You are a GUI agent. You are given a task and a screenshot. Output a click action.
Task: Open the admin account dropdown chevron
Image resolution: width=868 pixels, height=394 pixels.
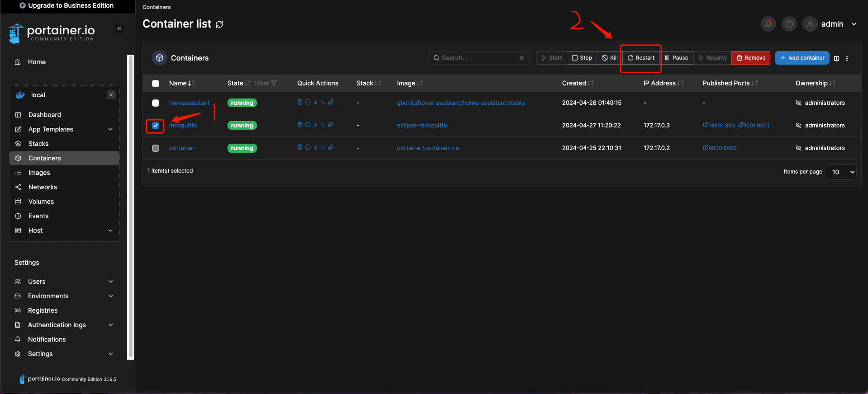[x=854, y=24]
